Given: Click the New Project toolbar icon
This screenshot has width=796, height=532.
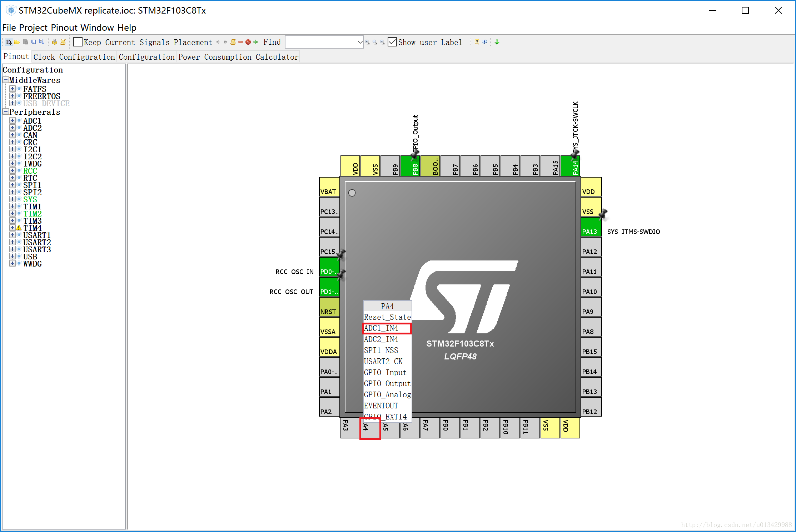Looking at the screenshot, I should click(x=9, y=42).
